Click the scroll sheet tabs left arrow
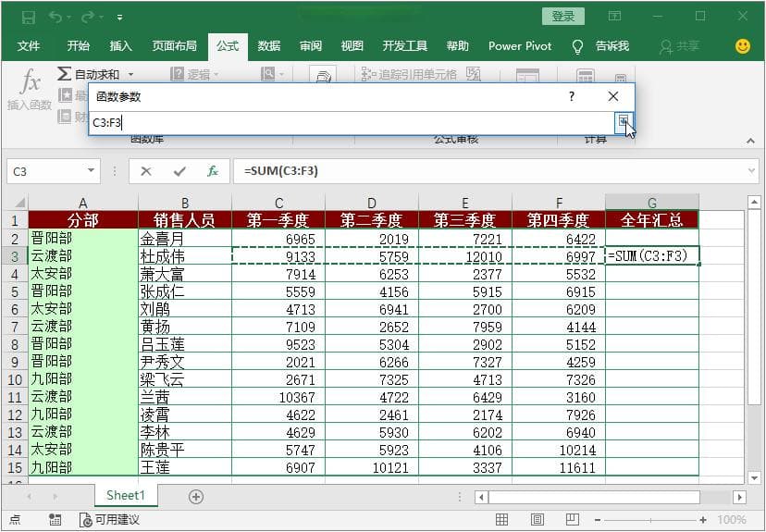This screenshot has width=766, height=532. click(x=30, y=497)
